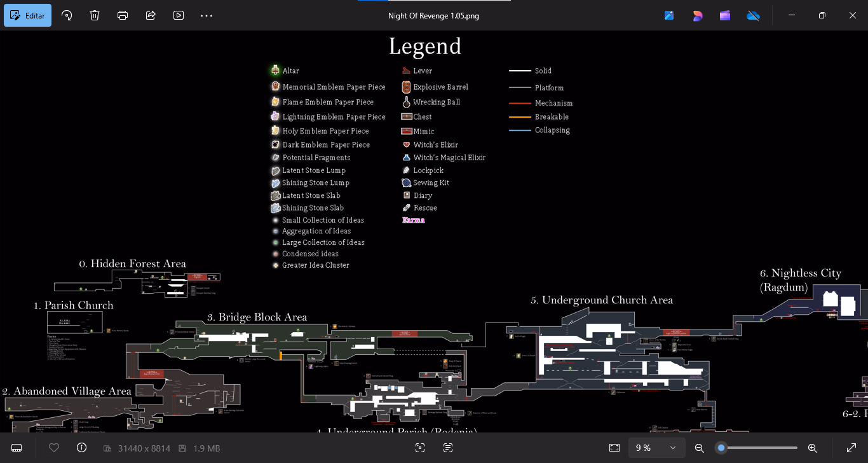Select the scan text icon
The width and height of the screenshot is (868, 463).
click(448, 448)
